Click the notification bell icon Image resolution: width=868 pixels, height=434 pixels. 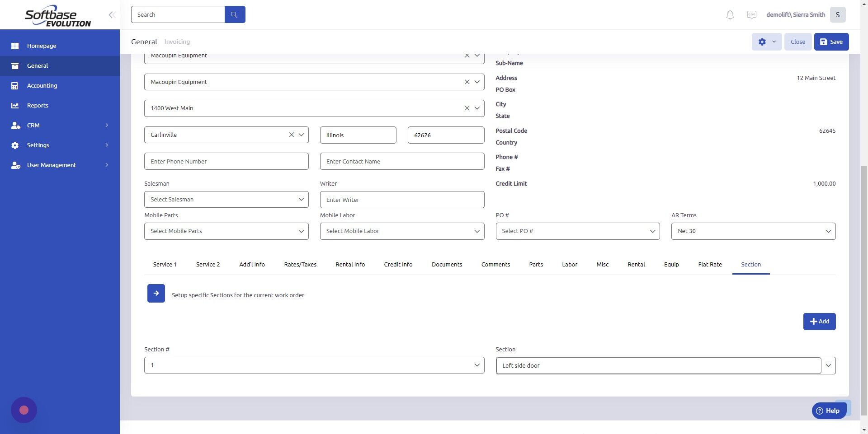click(729, 14)
